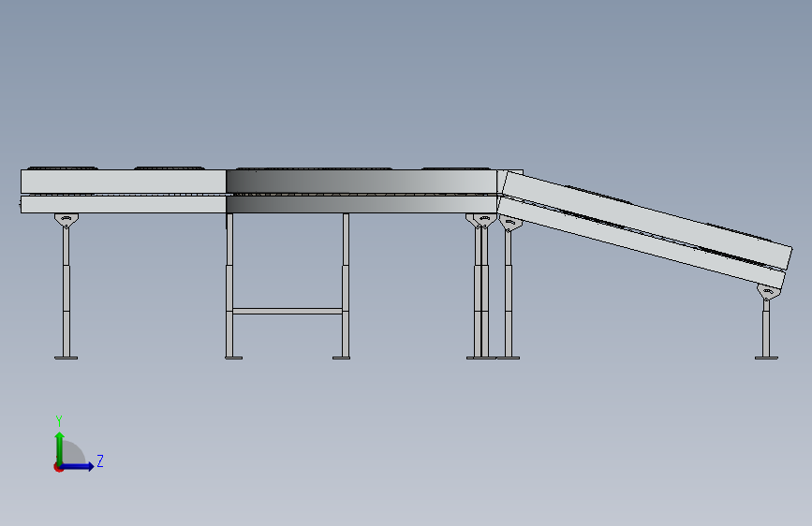
Task: Click the Z label of the triad
Action: click(x=100, y=460)
